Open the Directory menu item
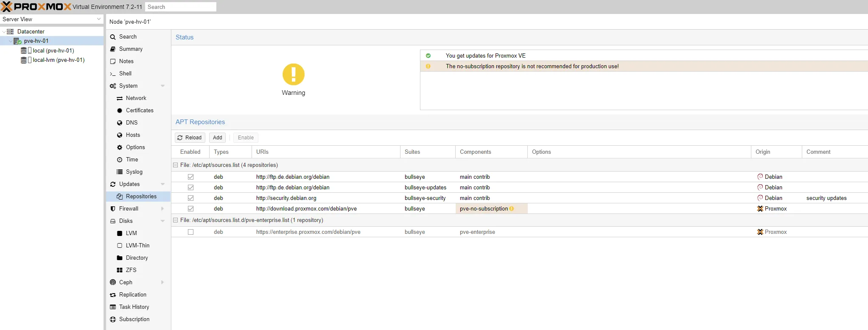Screen dimensions: 868x330 tap(138, 258)
